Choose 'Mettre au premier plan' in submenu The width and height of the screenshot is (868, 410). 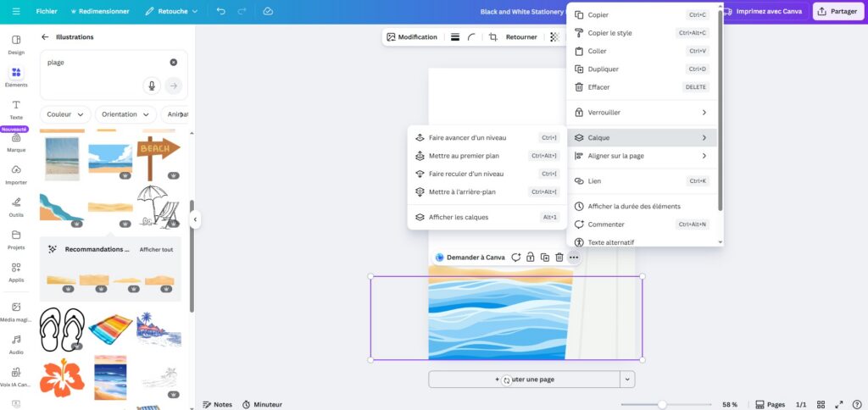click(x=464, y=156)
